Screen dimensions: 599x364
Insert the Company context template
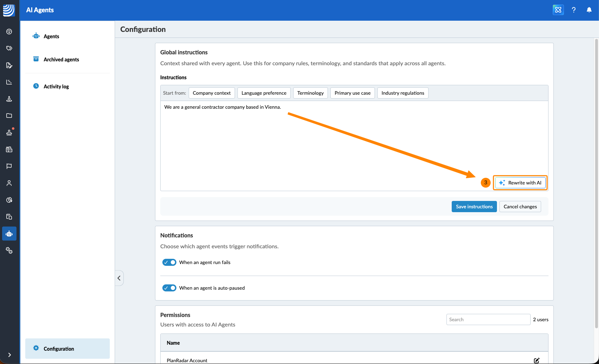point(212,93)
